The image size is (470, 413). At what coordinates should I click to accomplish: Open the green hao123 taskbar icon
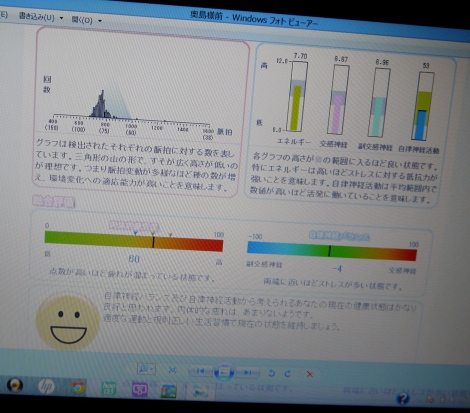109,389
